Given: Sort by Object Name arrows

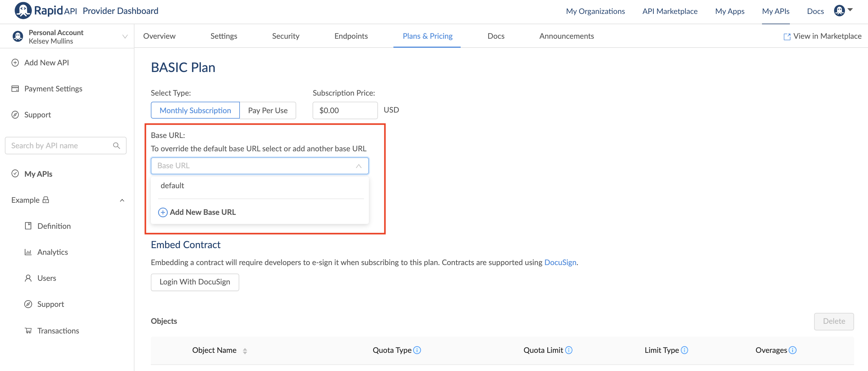Looking at the screenshot, I should point(245,351).
